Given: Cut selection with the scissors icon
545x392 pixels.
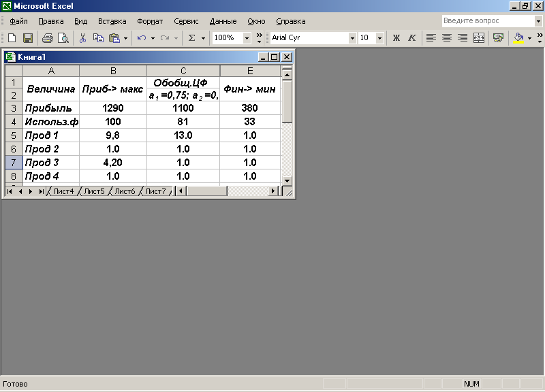Looking at the screenshot, I should click(x=82, y=38).
